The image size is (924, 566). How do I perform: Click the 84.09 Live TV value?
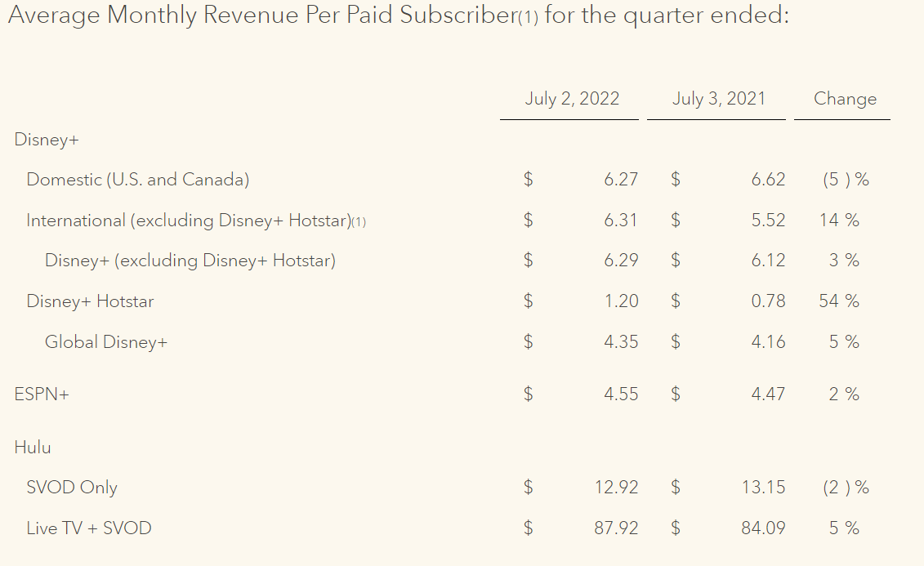click(763, 528)
